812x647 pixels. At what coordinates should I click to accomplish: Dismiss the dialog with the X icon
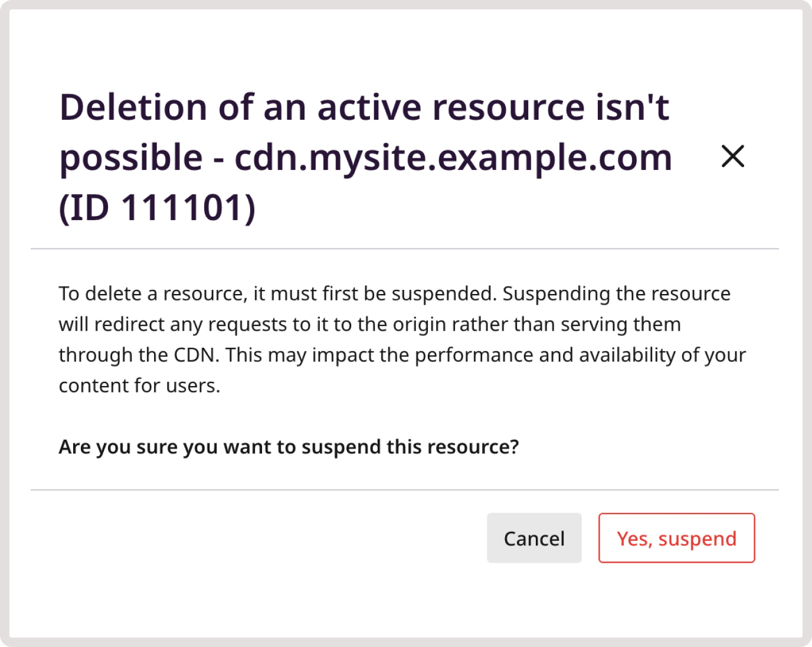click(733, 156)
